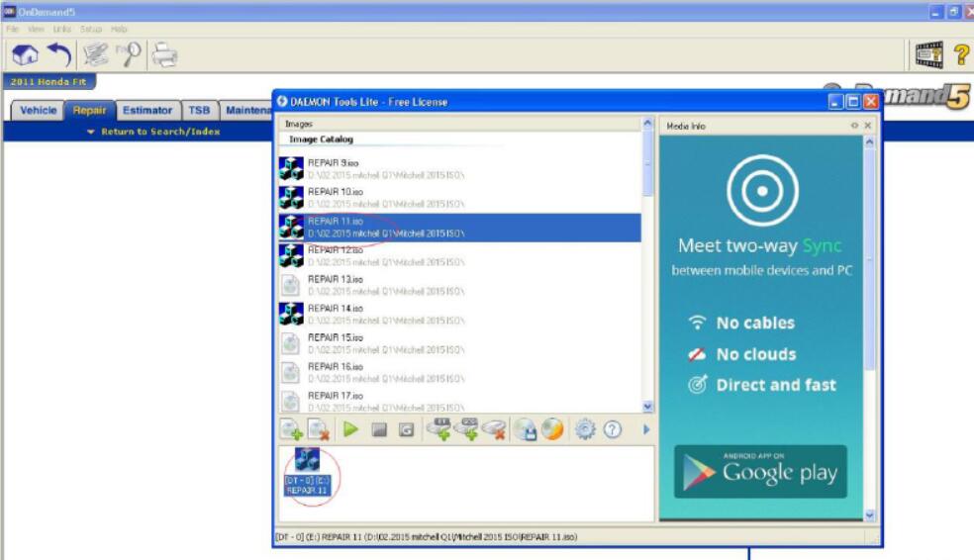Select the REPAIR 15.iso image row

(x=459, y=344)
